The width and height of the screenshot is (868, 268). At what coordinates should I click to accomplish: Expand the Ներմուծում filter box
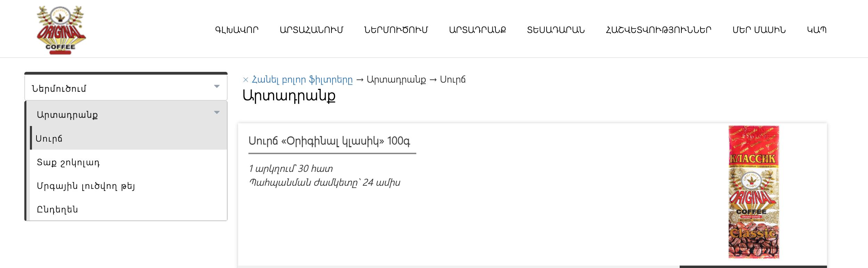(x=126, y=88)
